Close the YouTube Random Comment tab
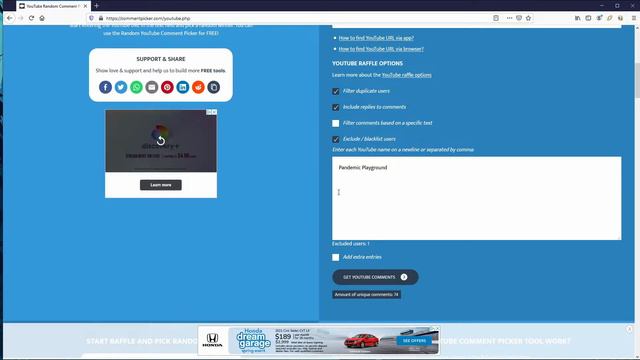The width and height of the screenshot is (640, 360). point(85,6)
